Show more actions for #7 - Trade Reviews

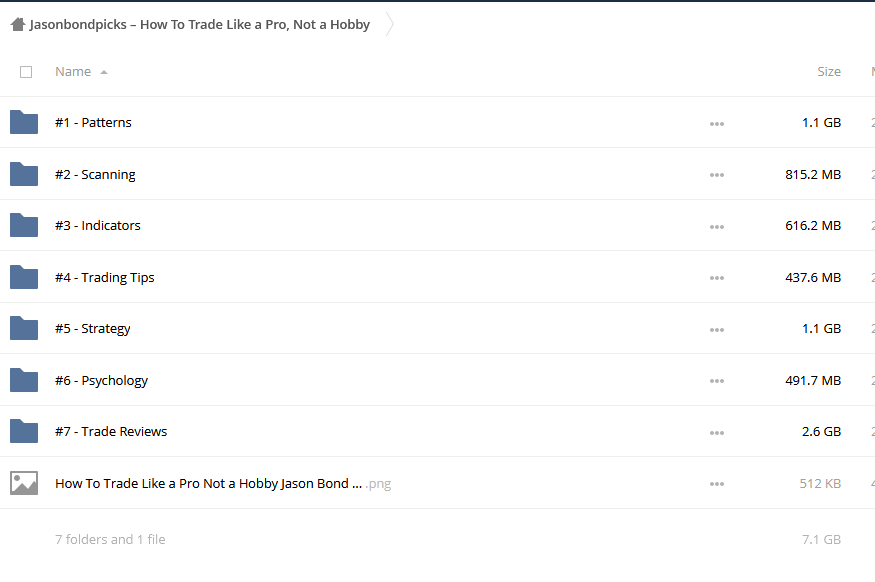pos(717,432)
